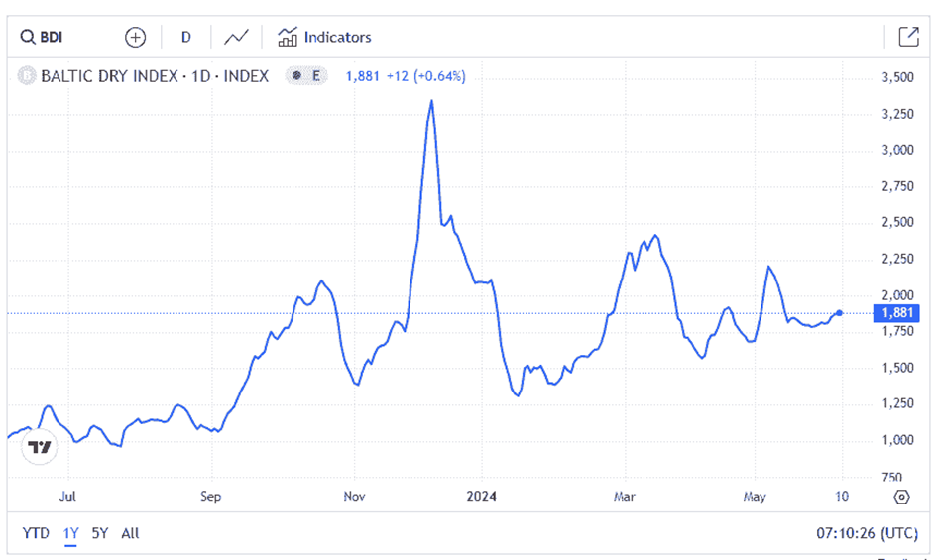Click the 10 date axis label
Image resolution: width=937 pixels, height=560 pixels.
842,496
